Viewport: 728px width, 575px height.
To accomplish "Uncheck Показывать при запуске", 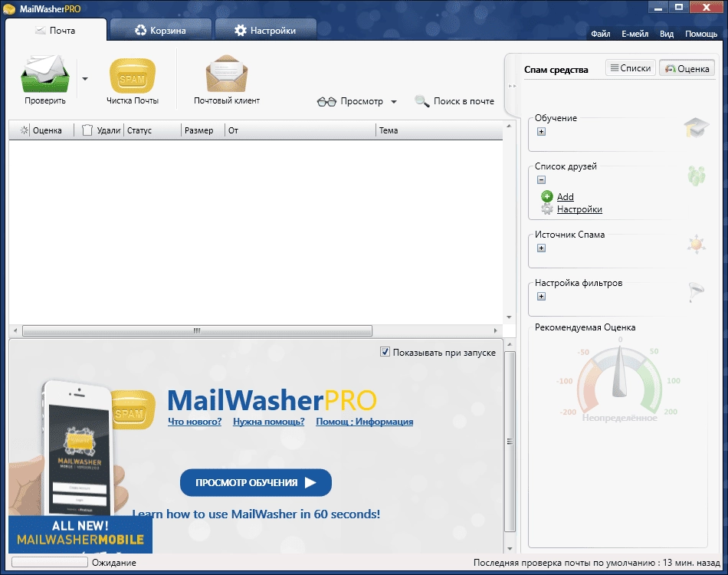I will [x=385, y=352].
